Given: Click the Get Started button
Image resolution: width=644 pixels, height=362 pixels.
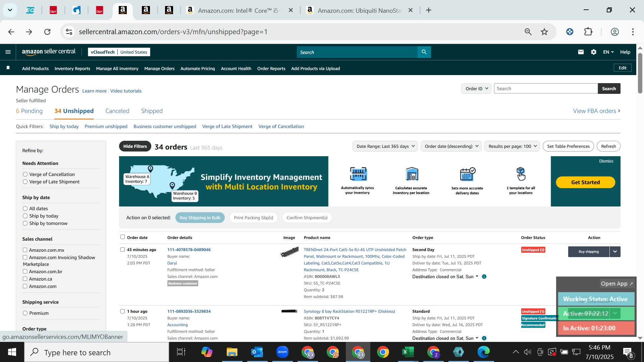Looking at the screenshot, I should [585, 182].
